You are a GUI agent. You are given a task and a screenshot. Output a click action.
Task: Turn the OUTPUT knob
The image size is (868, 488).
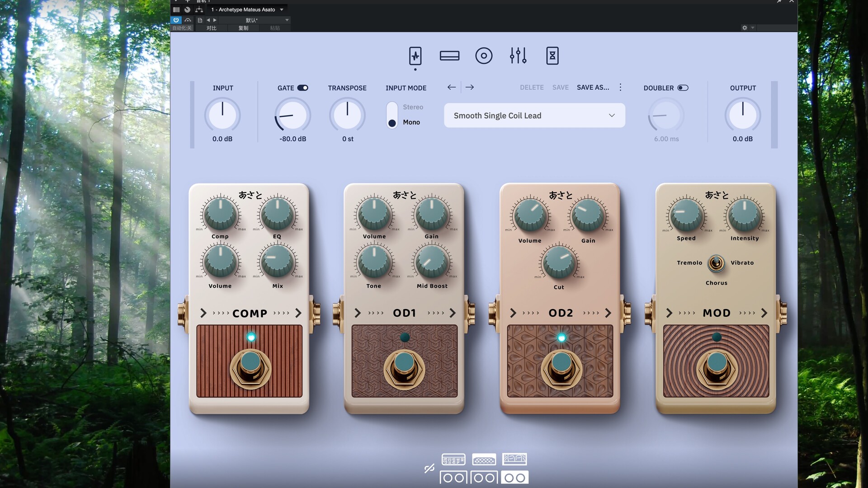pyautogui.click(x=743, y=115)
